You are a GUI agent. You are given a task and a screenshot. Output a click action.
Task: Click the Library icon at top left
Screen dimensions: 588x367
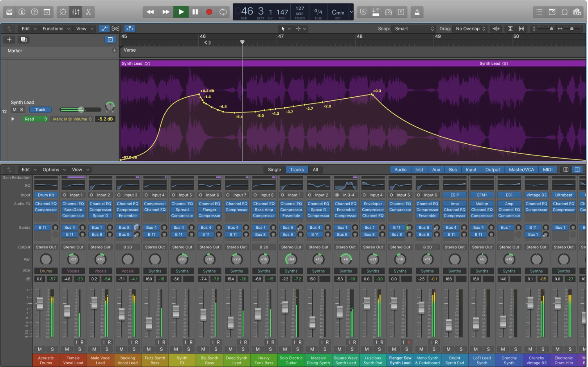coord(9,12)
